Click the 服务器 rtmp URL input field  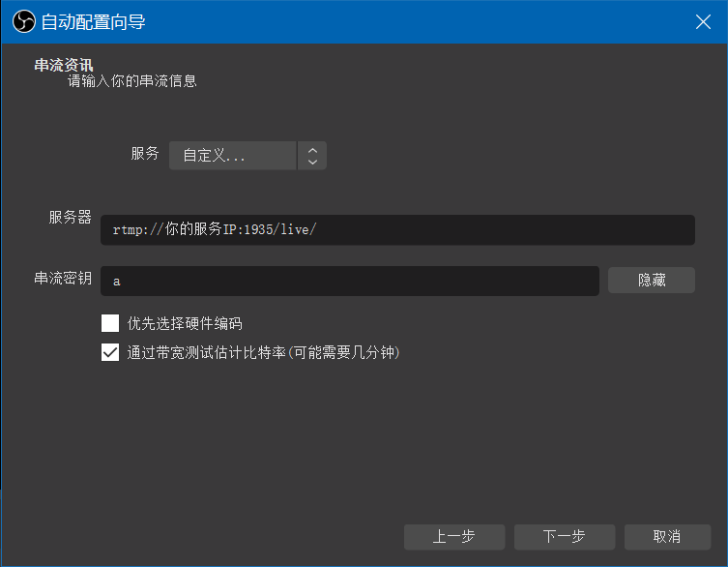click(x=397, y=229)
